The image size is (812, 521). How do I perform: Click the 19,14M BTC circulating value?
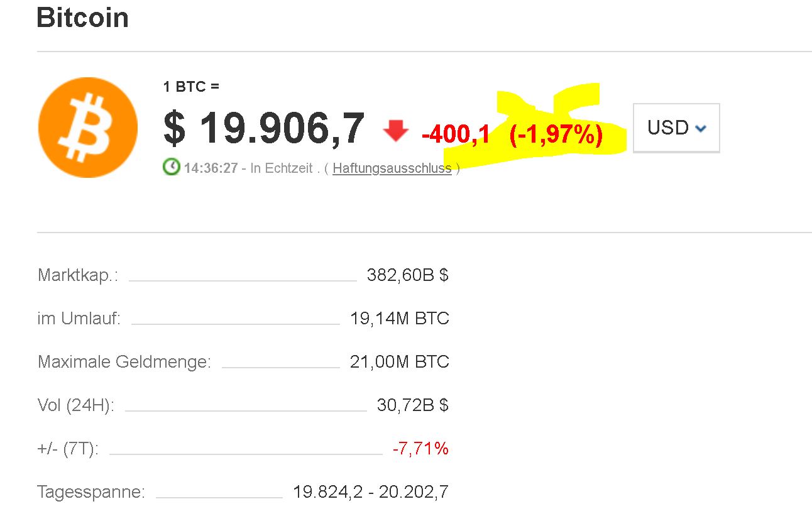click(400, 319)
